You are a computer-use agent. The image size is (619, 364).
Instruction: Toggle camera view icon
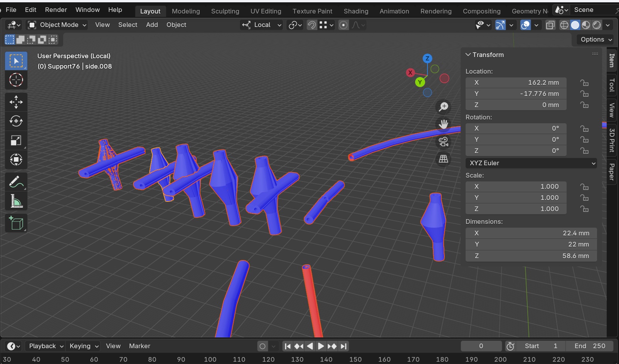point(444,141)
